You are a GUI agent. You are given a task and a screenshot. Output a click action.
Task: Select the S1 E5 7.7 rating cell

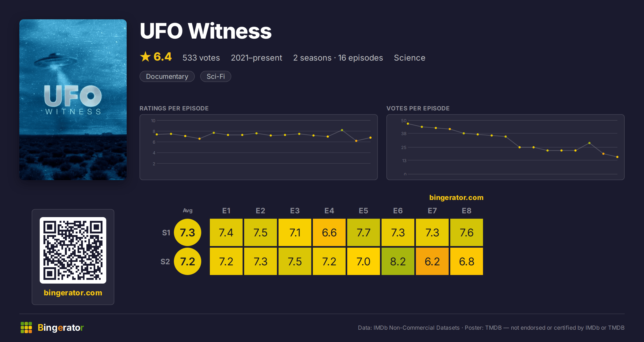(x=364, y=232)
